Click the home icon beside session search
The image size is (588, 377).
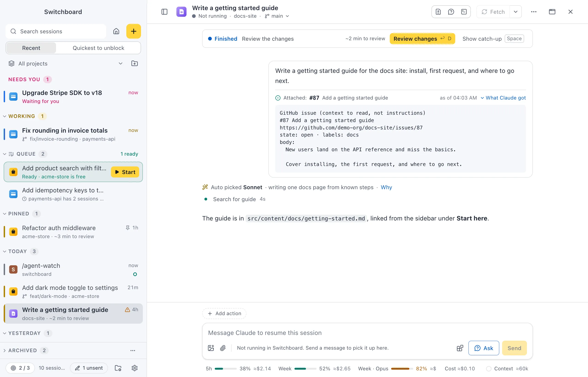[116, 31]
